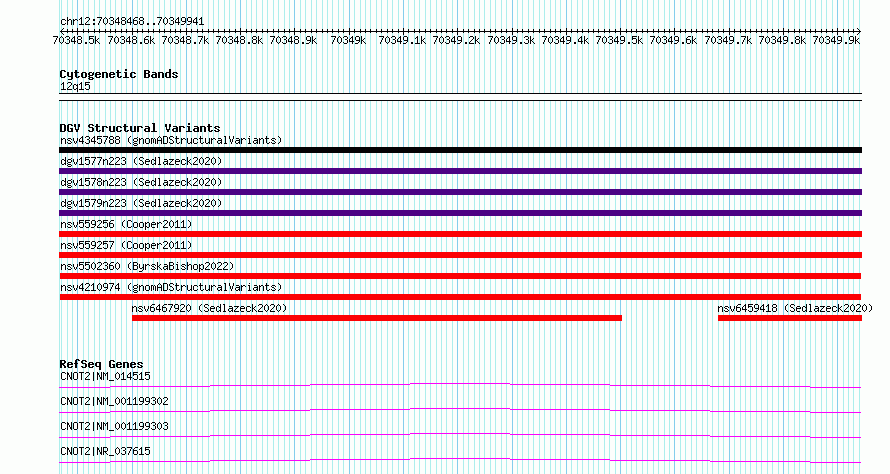Click the nsv4210974 gnomAD variant label
The image size is (890, 474).
[171, 287]
